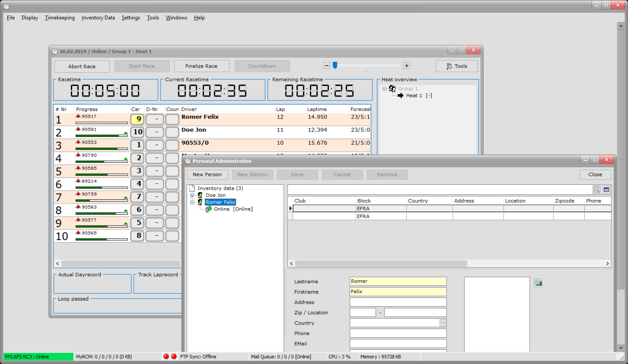Screen dimensions: 628x364
Task: Click the plus button beside the zoom slider
Action: click(406, 66)
